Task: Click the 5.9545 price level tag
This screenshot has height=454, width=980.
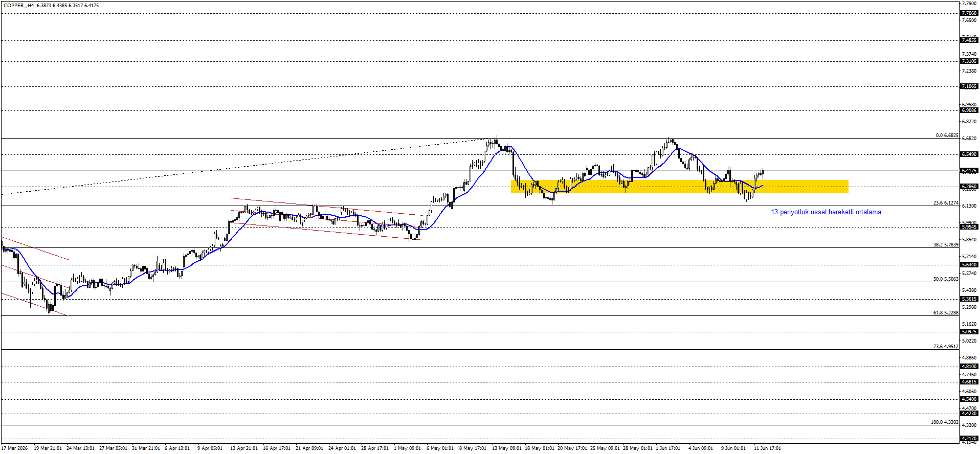Action: click(969, 227)
